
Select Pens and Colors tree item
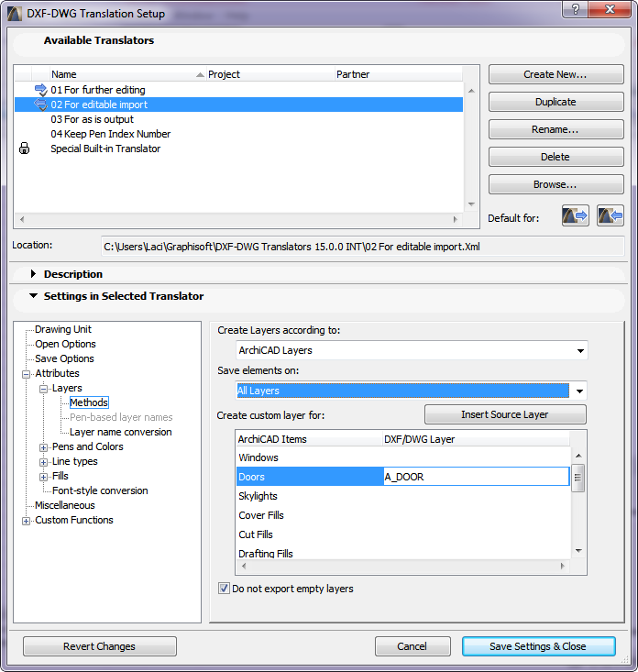tap(87, 446)
